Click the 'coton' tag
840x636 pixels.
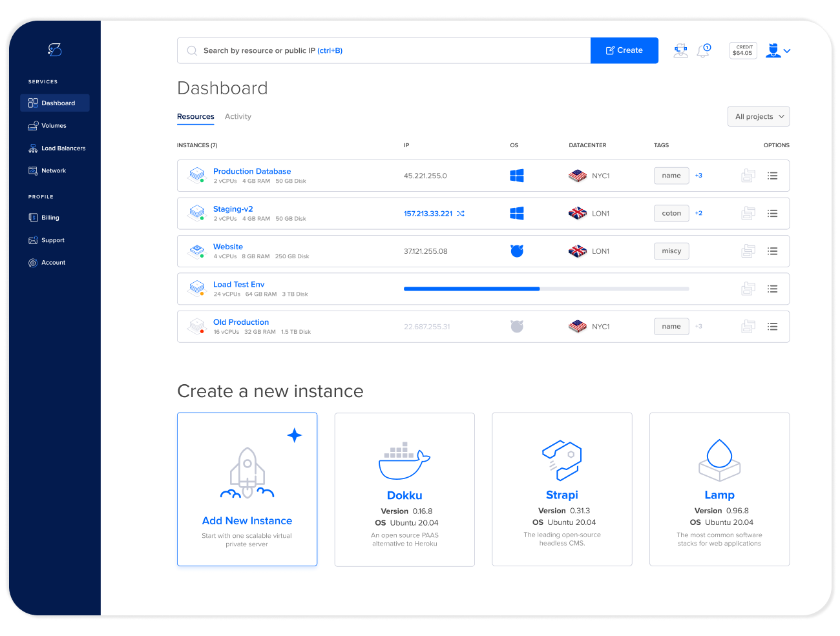(671, 213)
